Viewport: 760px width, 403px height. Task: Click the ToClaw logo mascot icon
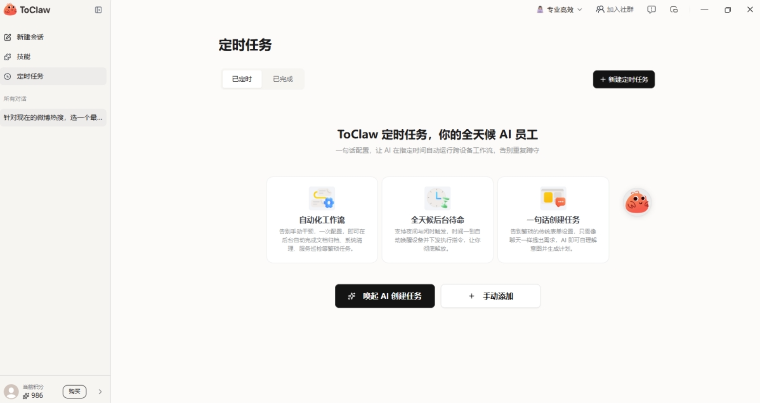(x=10, y=10)
